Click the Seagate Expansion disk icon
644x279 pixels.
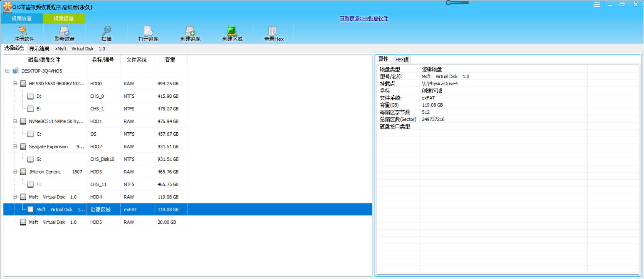pyautogui.click(x=23, y=146)
